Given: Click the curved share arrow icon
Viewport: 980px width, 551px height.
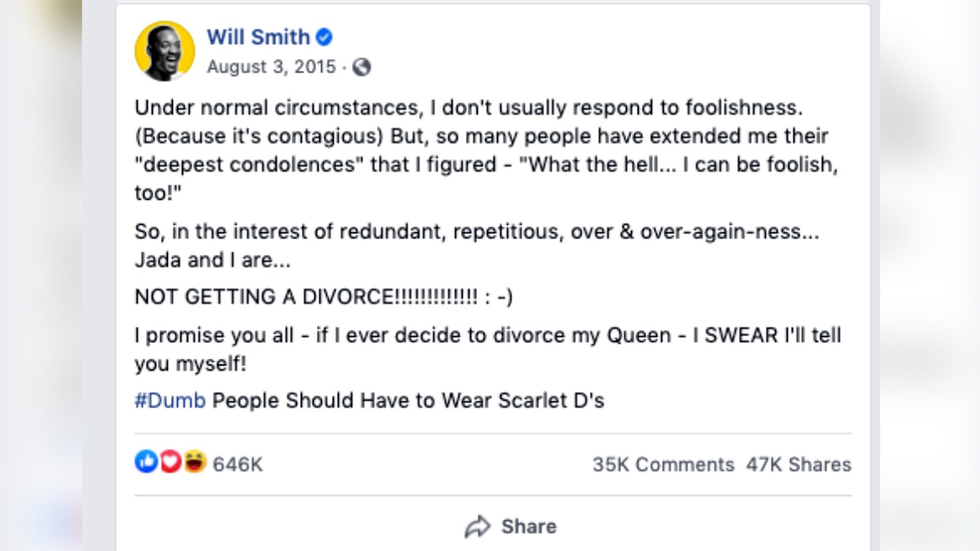Looking at the screenshot, I should click(478, 527).
